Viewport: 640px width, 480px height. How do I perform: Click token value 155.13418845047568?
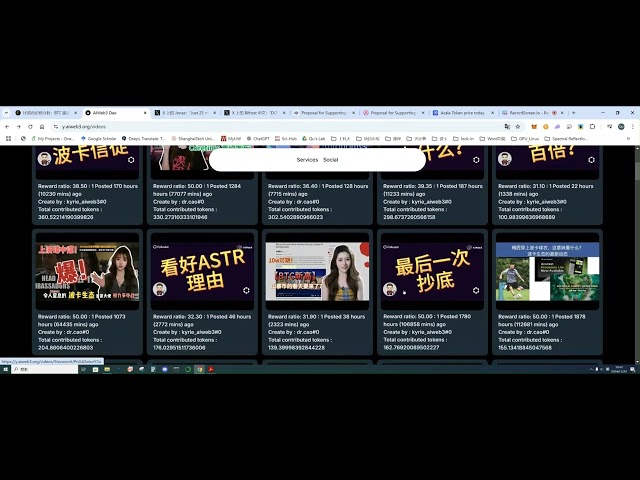click(x=525, y=348)
